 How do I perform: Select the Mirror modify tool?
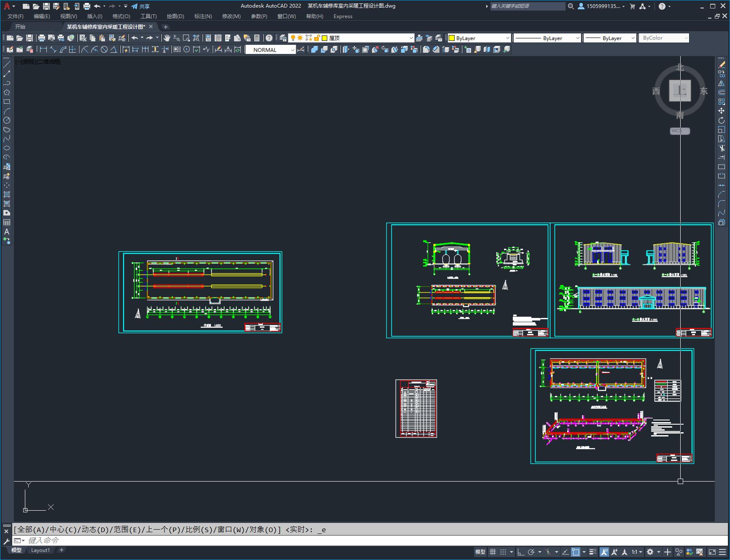(x=722, y=83)
